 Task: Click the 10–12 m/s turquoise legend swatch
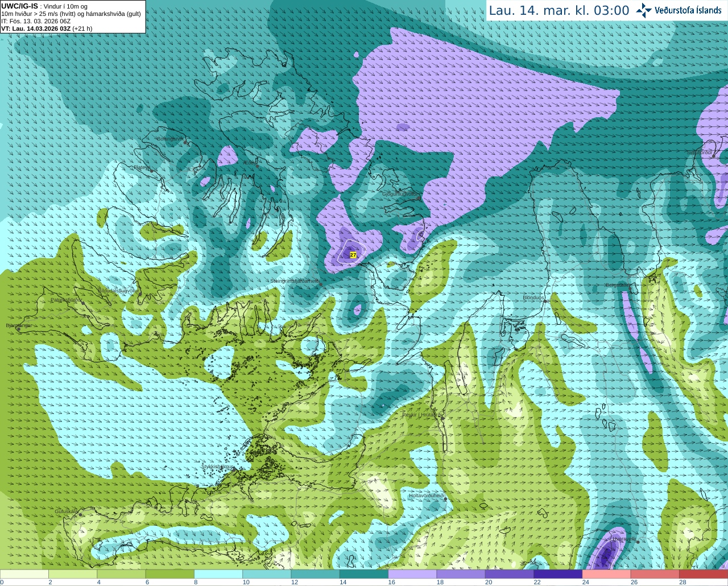point(267,573)
